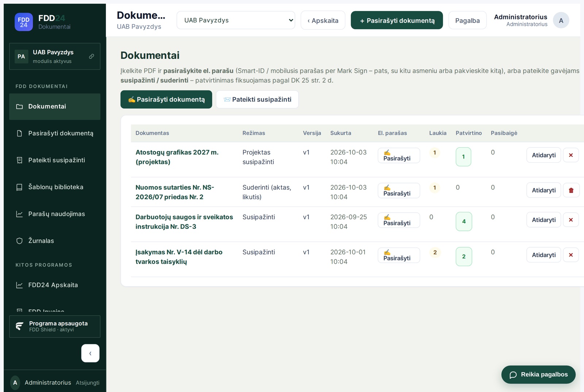
Task: Click Atidaryti for Darbuotojų saugos row
Action: [x=543, y=220]
